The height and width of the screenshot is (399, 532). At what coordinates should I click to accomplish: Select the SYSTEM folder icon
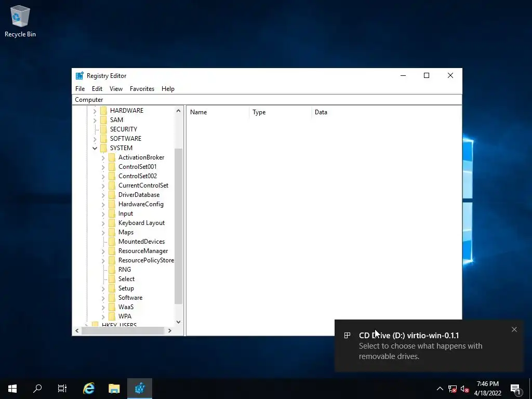click(104, 148)
